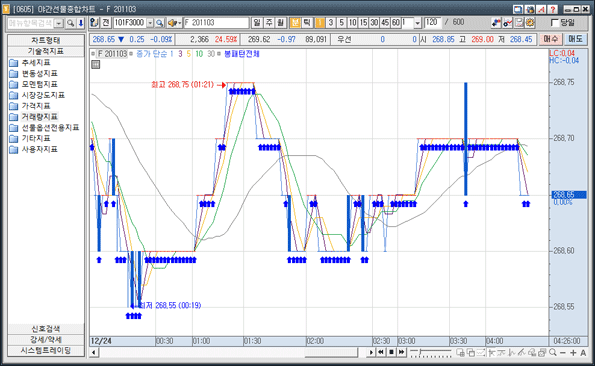This screenshot has width=595, height=366.
Task: Click the continuous chart link toolbar icon
Action: pos(496,23)
